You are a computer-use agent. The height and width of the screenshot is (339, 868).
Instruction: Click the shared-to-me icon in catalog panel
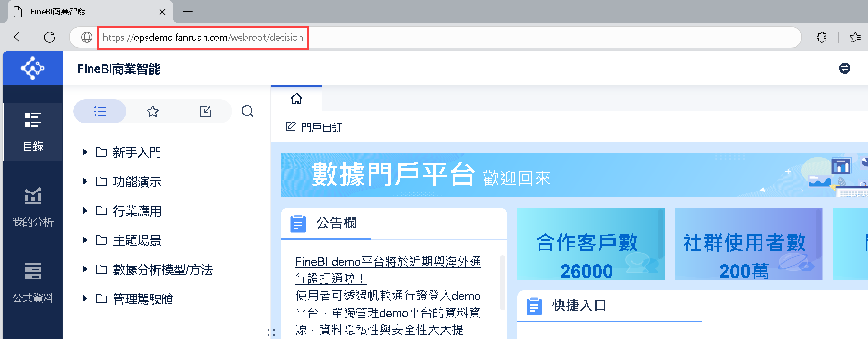(x=206, y=111)
